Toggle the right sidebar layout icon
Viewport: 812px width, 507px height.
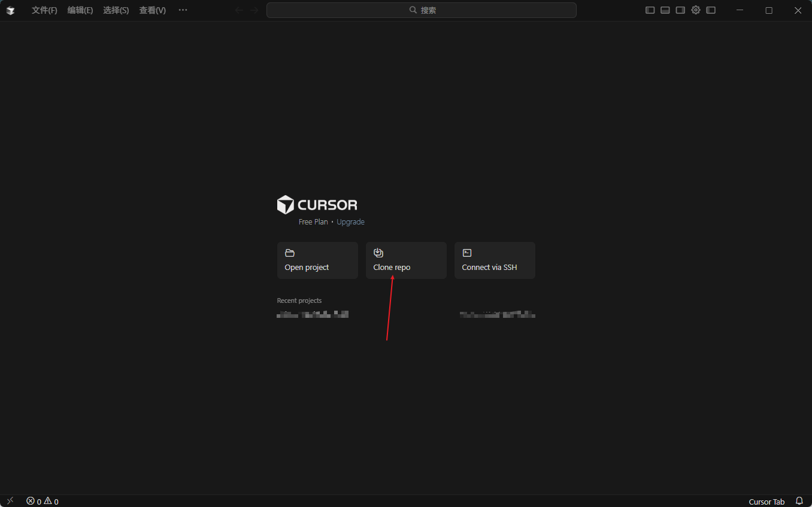click(x=680, y=10)
